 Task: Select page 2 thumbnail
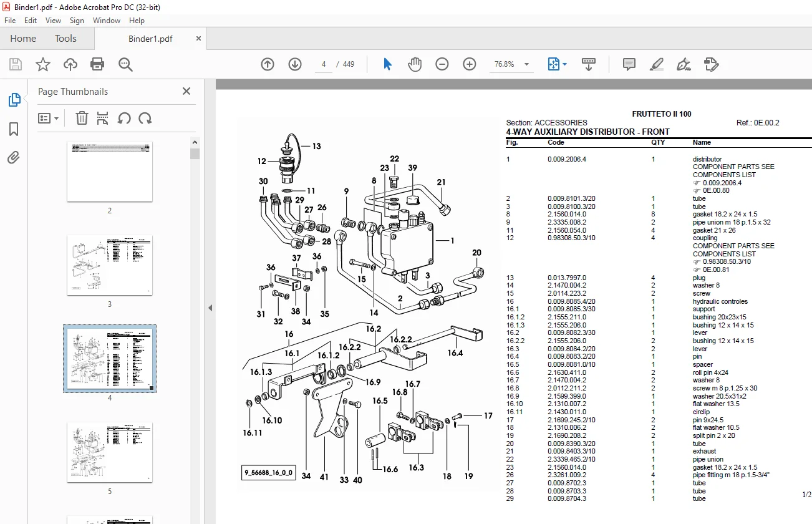coord(110,172)
